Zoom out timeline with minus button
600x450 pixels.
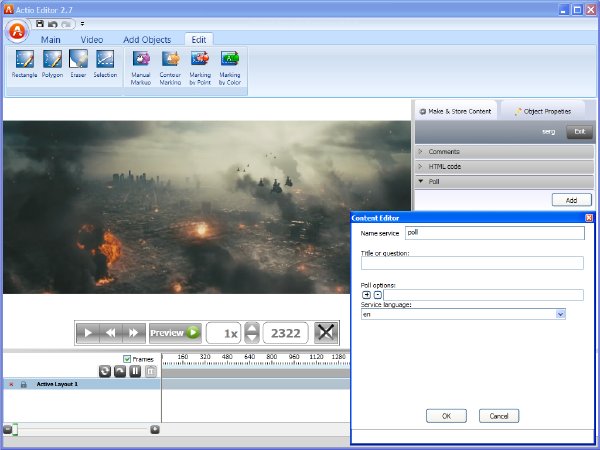[7, 429]
